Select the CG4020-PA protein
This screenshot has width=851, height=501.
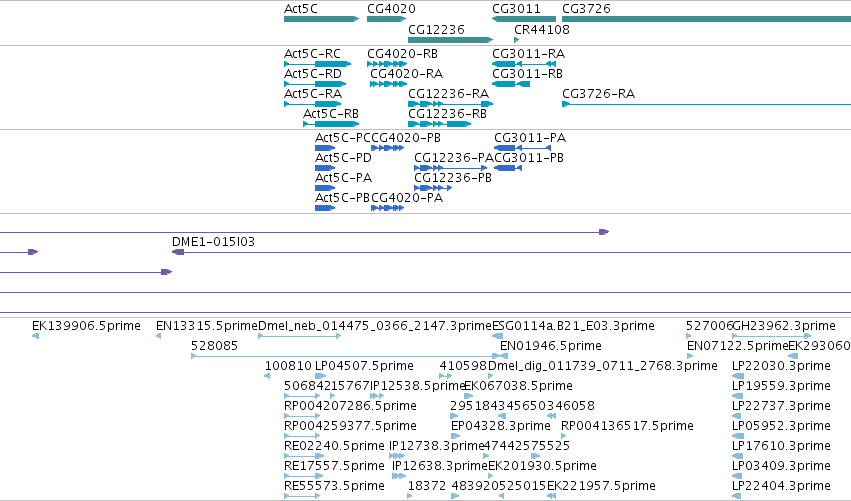click(388, 208)
